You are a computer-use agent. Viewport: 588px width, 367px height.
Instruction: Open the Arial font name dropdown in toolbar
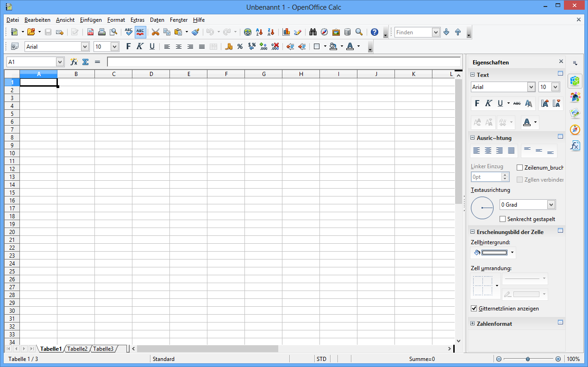tap(85, 46)
